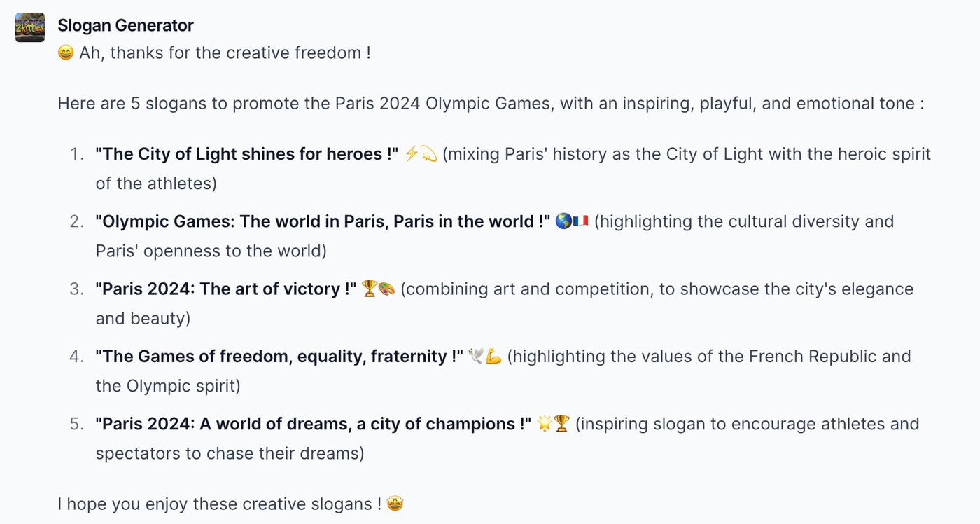Click the "Games of freedom, equality, fraternity" slogan
Viewport: 980px width, 524px height.
click(x=279, y=357)
